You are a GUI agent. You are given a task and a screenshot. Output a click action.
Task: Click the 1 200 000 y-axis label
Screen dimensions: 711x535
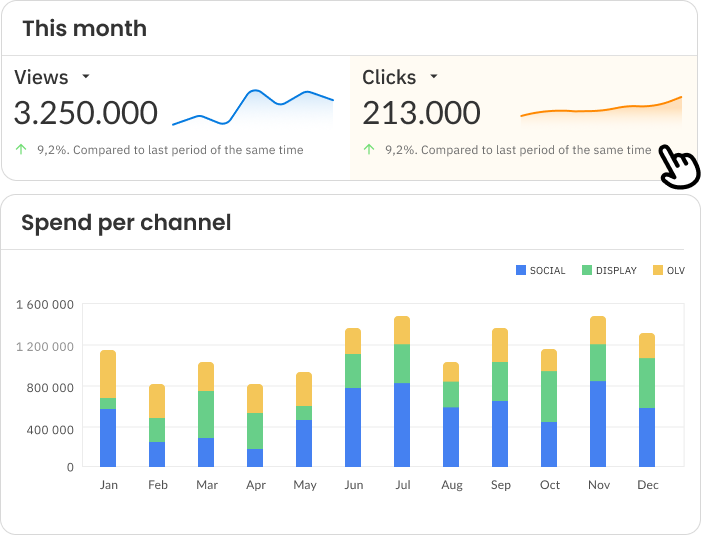click(45, 347)
